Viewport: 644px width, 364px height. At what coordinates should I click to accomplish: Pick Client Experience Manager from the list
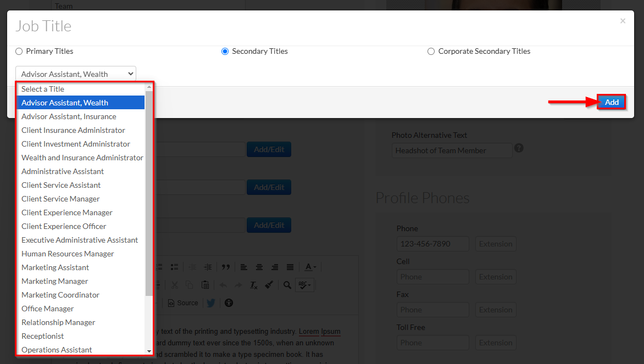[81, 212]
